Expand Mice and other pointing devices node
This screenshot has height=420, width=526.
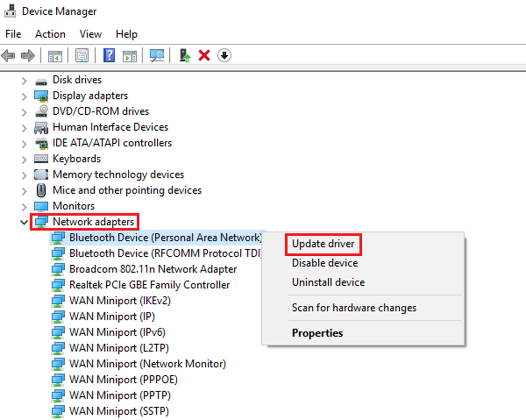click(24, 191)
